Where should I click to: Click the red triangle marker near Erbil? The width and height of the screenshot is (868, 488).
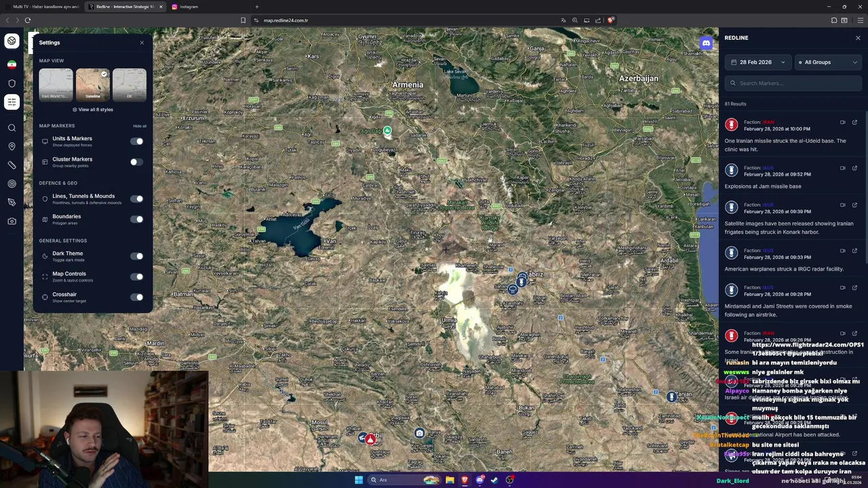click(x=370, y=440)
